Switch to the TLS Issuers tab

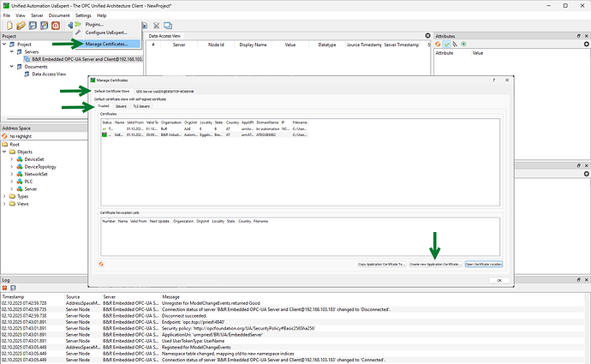pyautogui.click(x=141, y=106)
